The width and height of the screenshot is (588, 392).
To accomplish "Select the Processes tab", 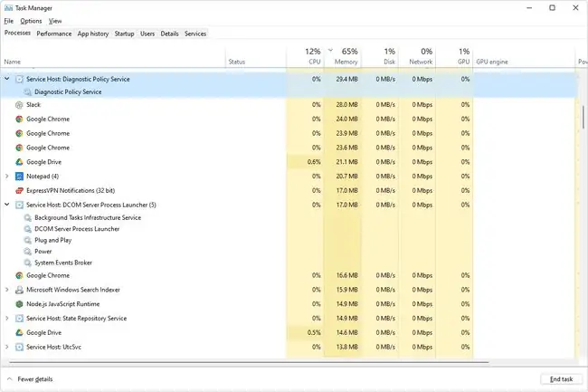I will (x=17, y=33).
